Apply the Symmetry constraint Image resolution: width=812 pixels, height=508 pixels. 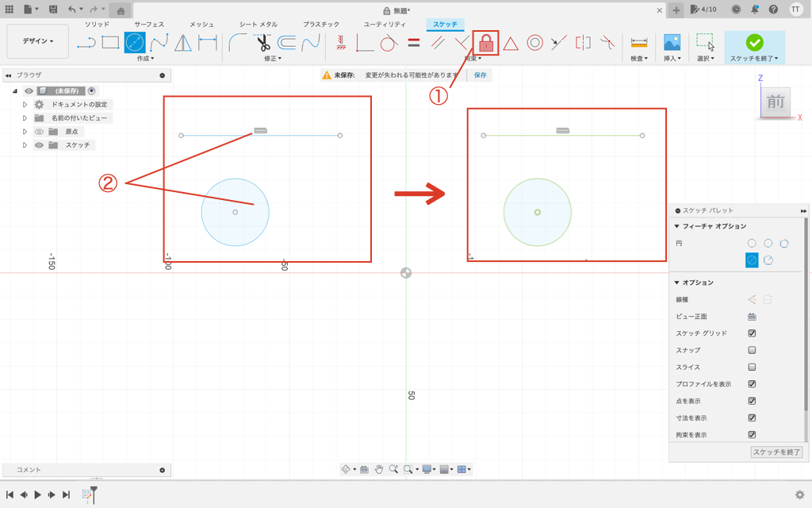(583, 43)
